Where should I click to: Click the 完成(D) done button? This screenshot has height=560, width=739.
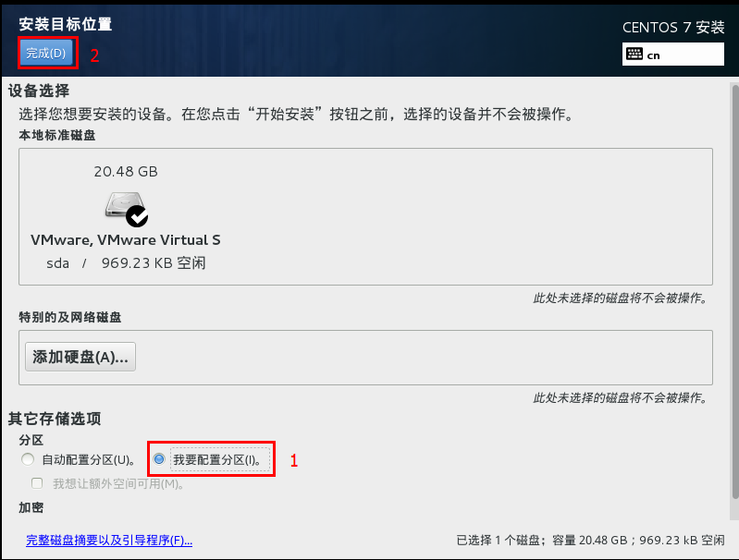[x=46, y=53]
